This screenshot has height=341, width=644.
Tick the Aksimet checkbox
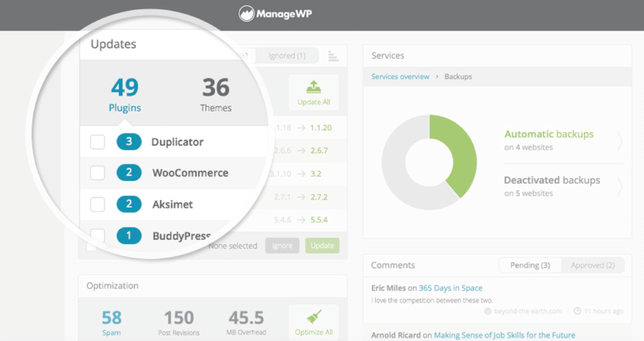pos(98,204)
